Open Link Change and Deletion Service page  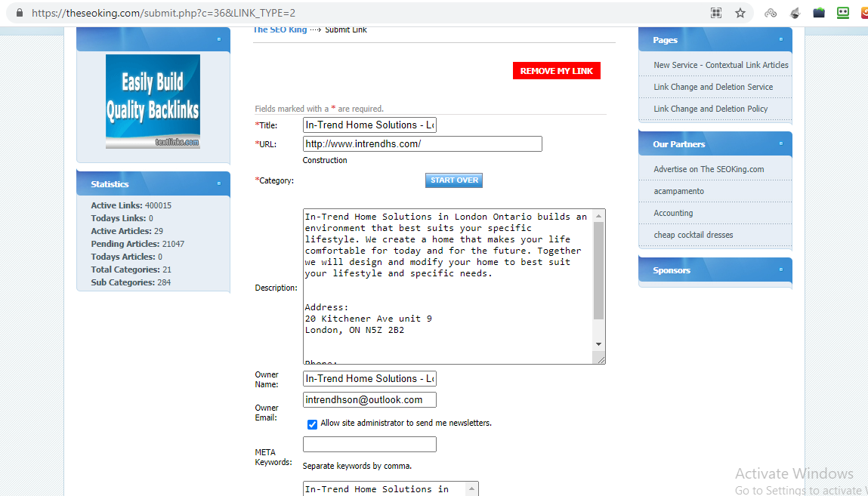713,87
